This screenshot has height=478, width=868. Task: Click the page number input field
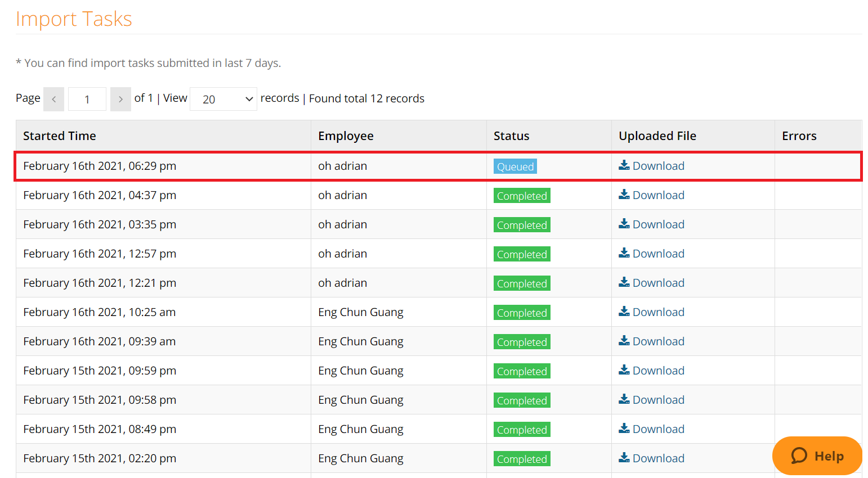[87, 99]
